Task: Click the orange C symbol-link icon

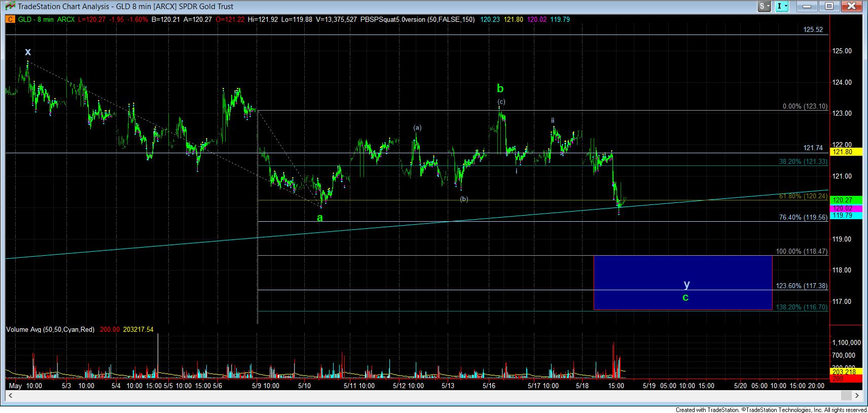Action: click(x=10, y=20)
